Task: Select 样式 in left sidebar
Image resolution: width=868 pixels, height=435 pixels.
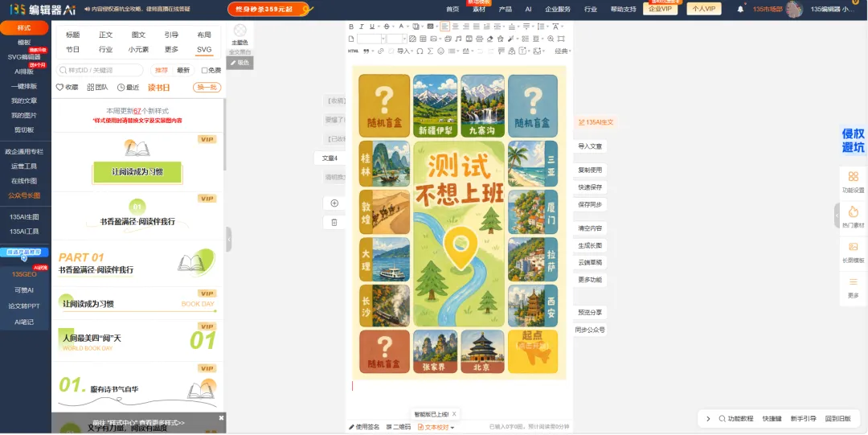Action: tap(24, 27)
